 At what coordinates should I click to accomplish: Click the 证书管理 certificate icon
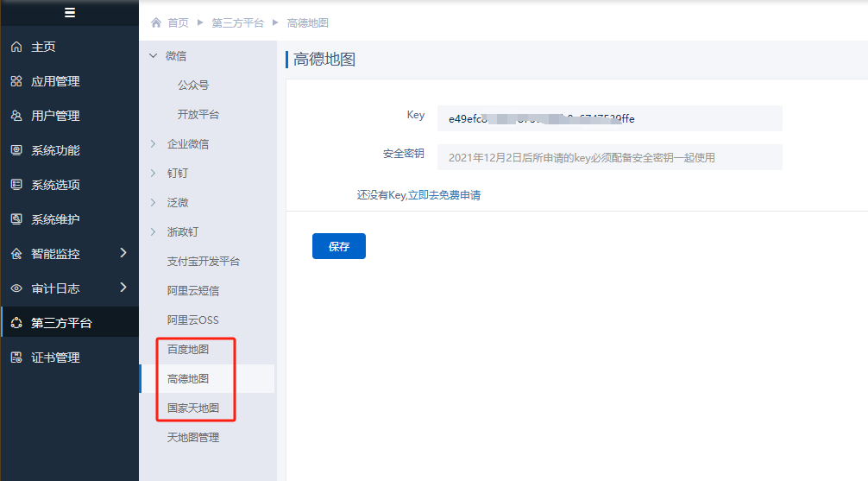[16, 358]
